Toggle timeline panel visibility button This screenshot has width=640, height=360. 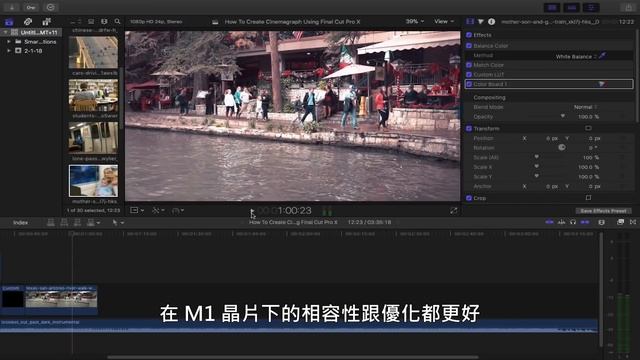pyautogui.click(x=571, y=7)
